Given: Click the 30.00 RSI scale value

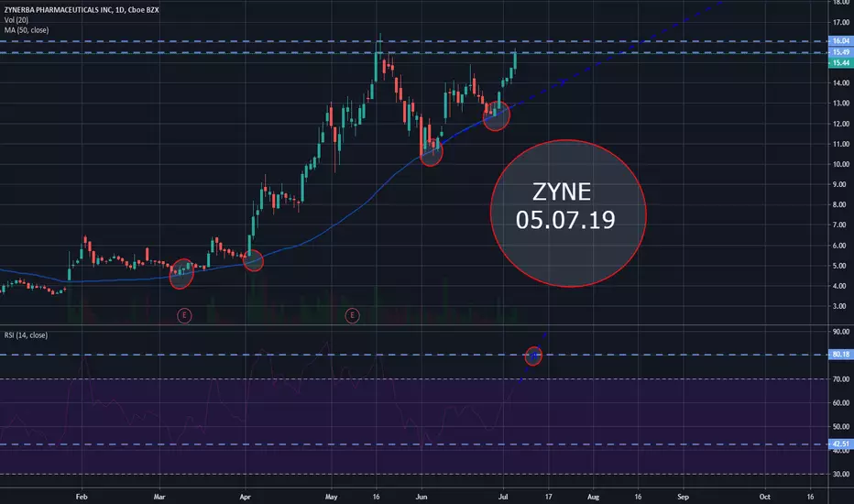Looking at the screenshot, I should [x=841, y=474].
